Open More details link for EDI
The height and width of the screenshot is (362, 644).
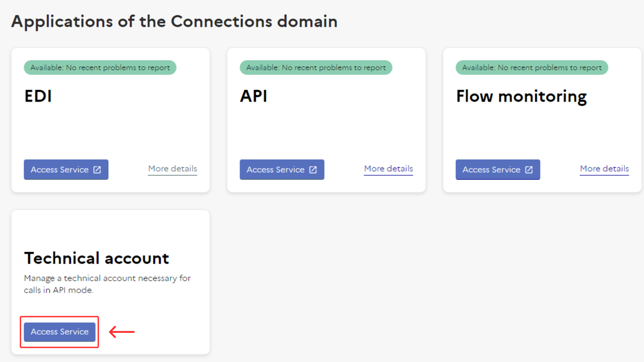pos(172,169)
